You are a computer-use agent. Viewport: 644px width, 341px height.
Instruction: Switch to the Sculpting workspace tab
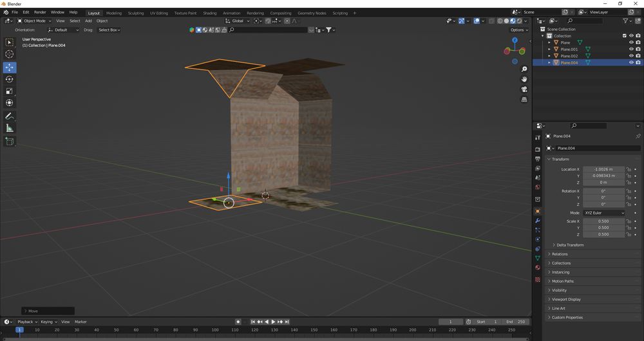(x=136, y=13)
